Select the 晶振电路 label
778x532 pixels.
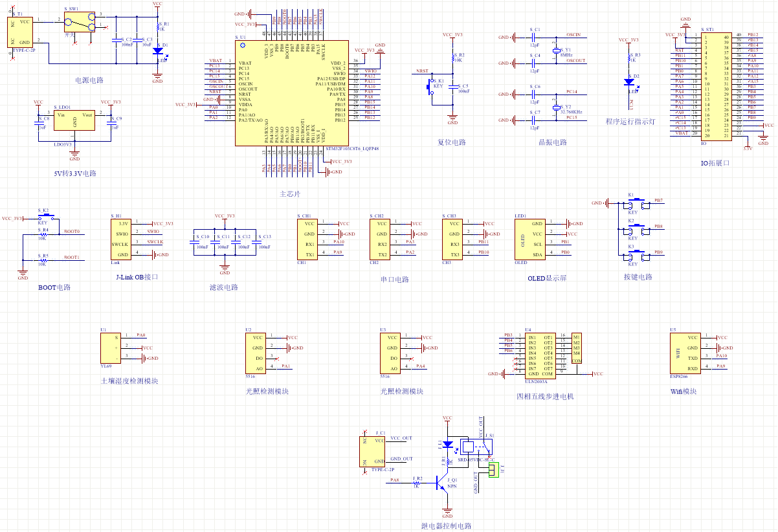pos(553,142)
